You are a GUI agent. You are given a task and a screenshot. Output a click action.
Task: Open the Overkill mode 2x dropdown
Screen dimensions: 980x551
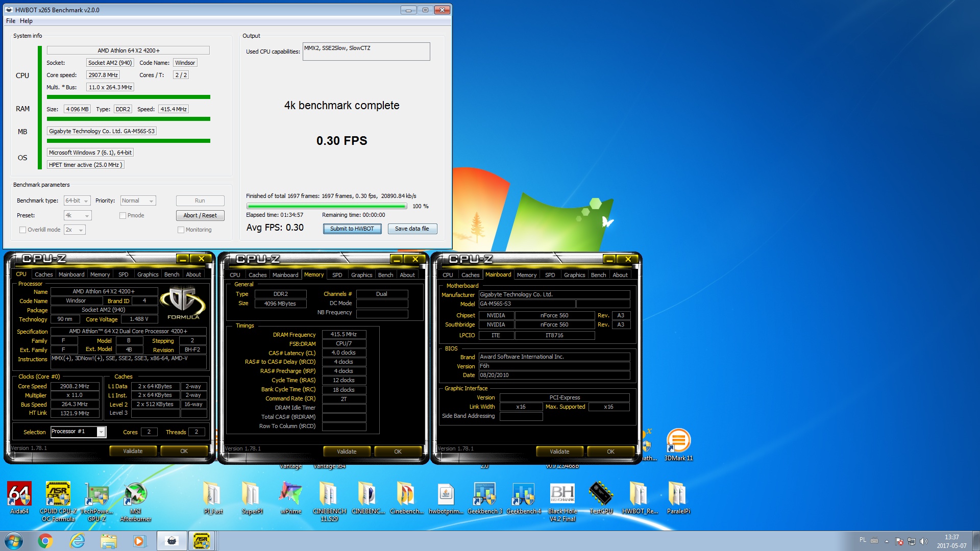[x=75, y=230]
